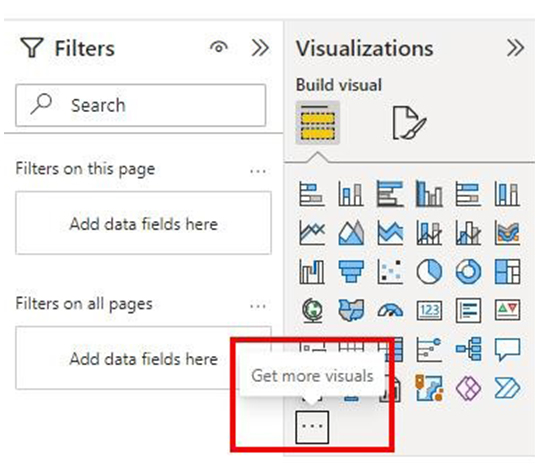Open options for Filters on this page

[x=258, y=170]
